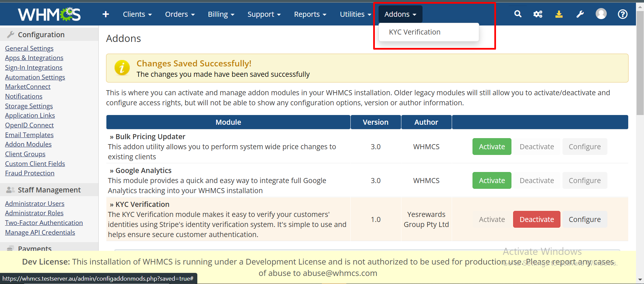Open Apps & Integrations link
This screenshot has width=644, height=284.
tap(34, 58)
